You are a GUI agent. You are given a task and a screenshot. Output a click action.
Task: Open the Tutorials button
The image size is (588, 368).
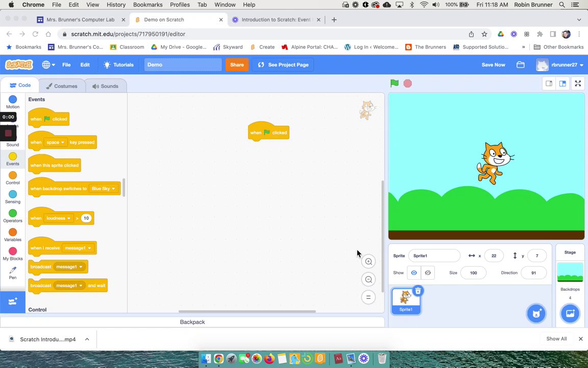point(119,64)
